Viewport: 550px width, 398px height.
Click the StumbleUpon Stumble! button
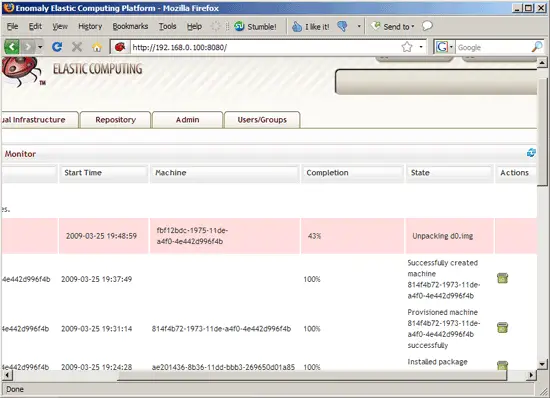255,27
